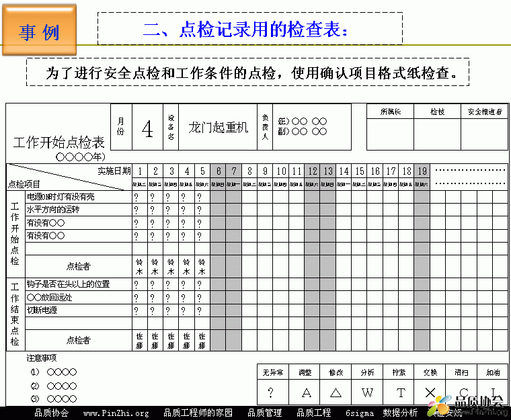Select the equipment name 龙门起重机
The image size is (511, 420).
click(x=218, y=127)
